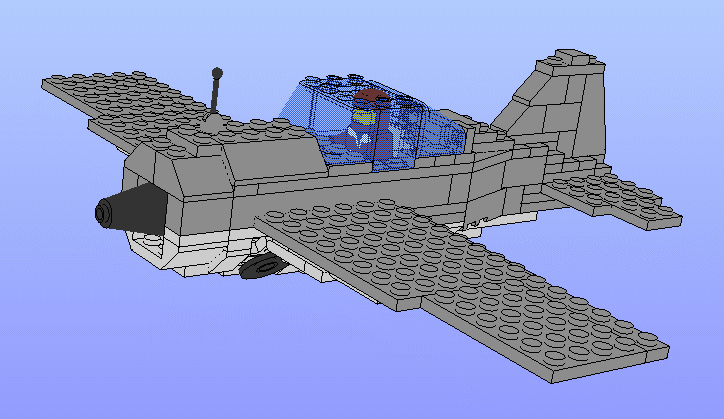Click the far wing behind the antenna

tap(125, 104)
